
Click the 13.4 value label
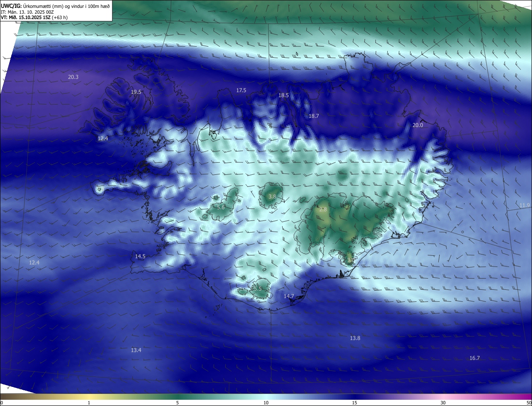[x=136, y=350]
